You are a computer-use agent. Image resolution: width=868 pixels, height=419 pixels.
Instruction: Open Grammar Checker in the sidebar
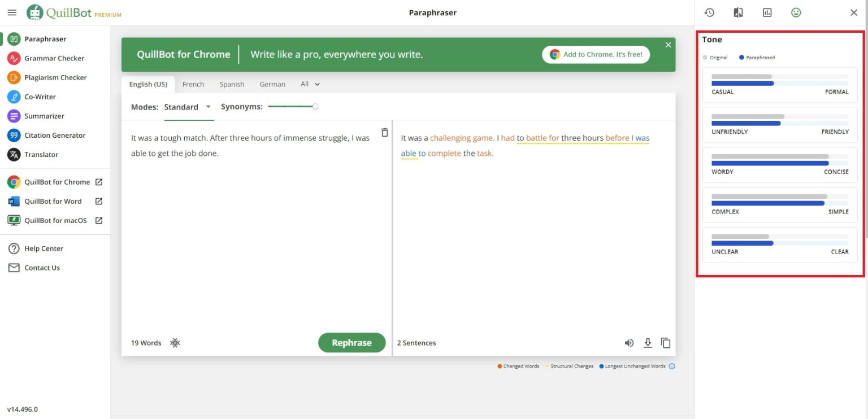(x=54, y=58)
